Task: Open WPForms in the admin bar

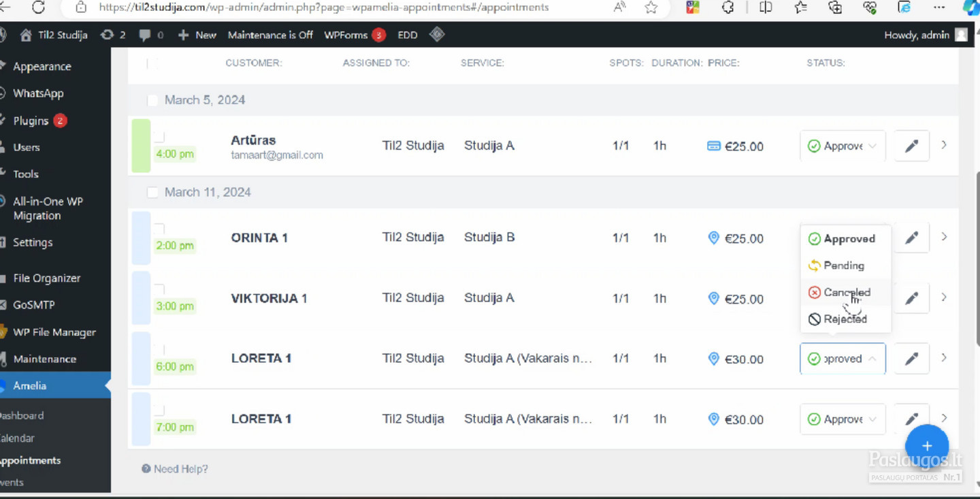Action: (355, 35)
